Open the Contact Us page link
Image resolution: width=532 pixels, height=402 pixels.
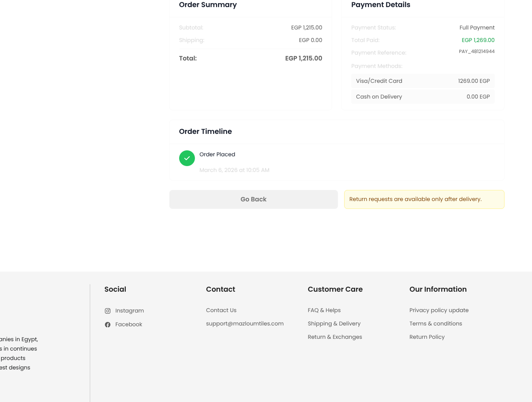pos(221,310)
